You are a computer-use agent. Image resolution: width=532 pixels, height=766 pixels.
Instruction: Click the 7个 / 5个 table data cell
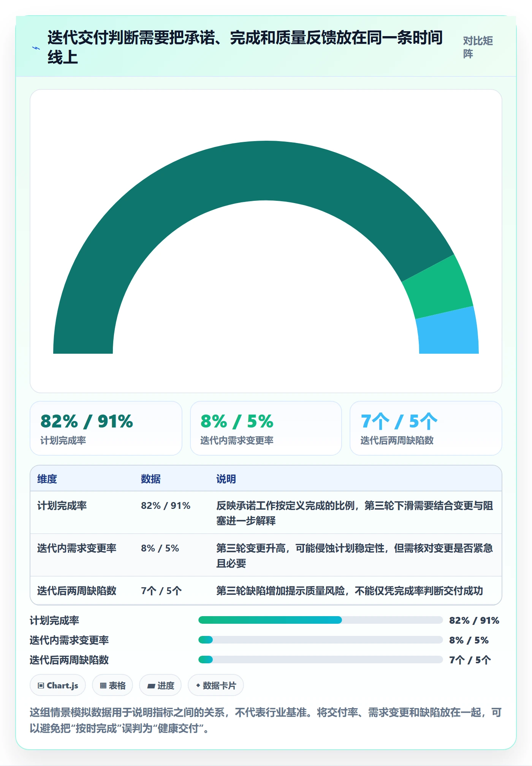click(161, 591)
